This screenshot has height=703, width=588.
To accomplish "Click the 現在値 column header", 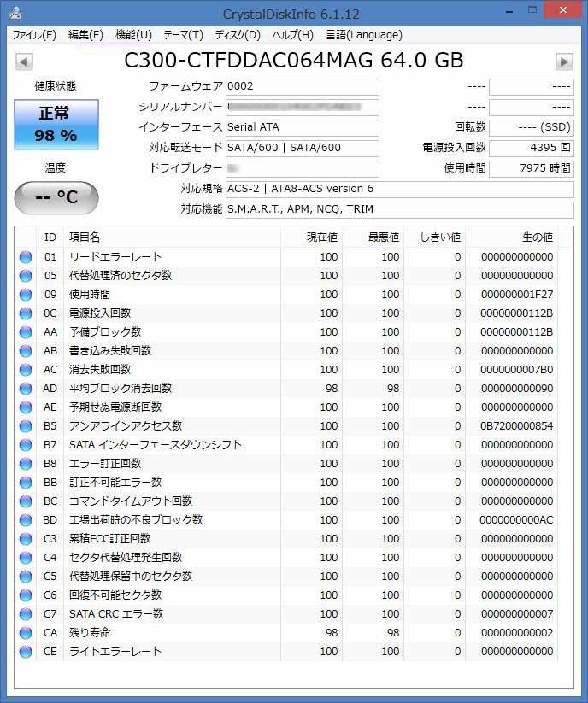I will coord(312,237).
